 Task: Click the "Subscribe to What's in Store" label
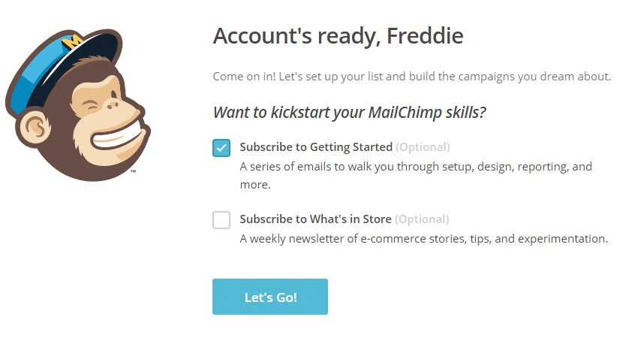pyautogui.click(x=315, y=219)
